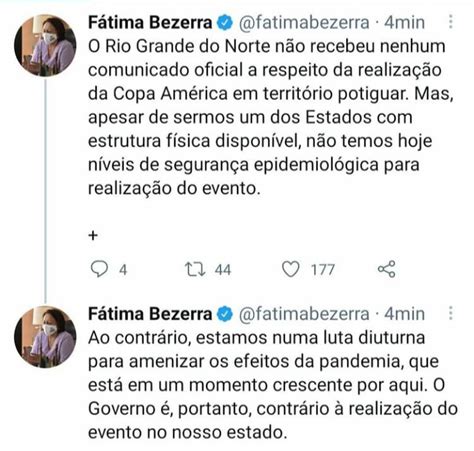The image size is (474, 451).
Task: Open second tweet starting 'Ao contrário'
Action: pyautogui.click(x=273, y=385)
